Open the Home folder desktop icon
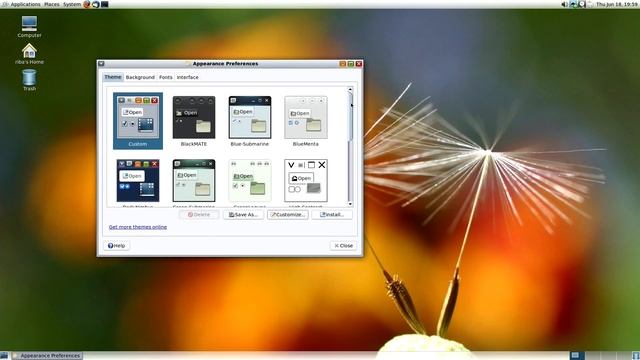This screenshot has height=360, width=640. click(x=29, y=54)
